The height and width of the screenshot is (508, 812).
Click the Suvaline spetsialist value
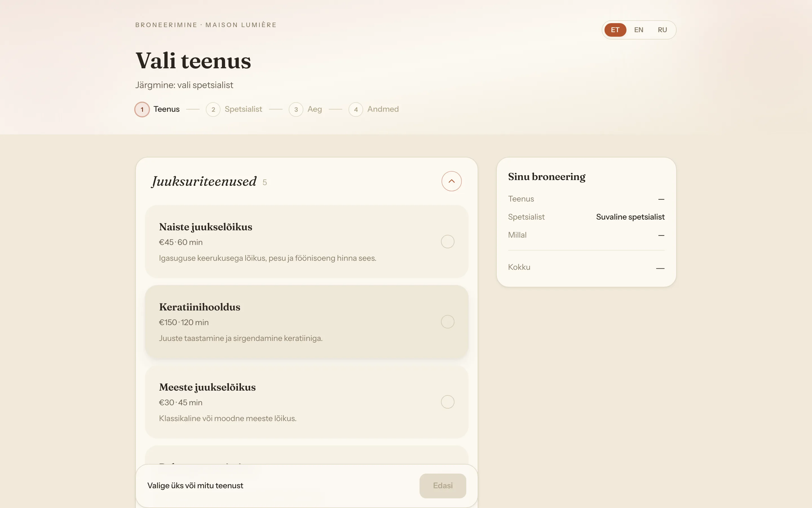pos(630,217)
